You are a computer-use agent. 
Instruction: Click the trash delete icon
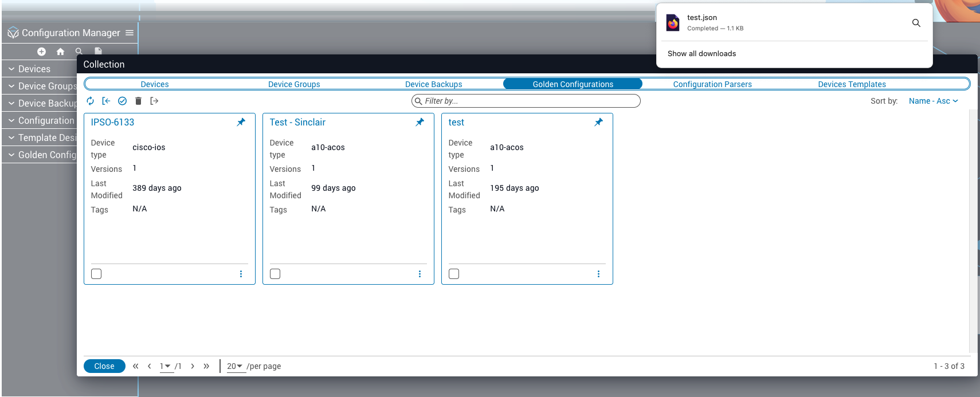tap(138, 101)
